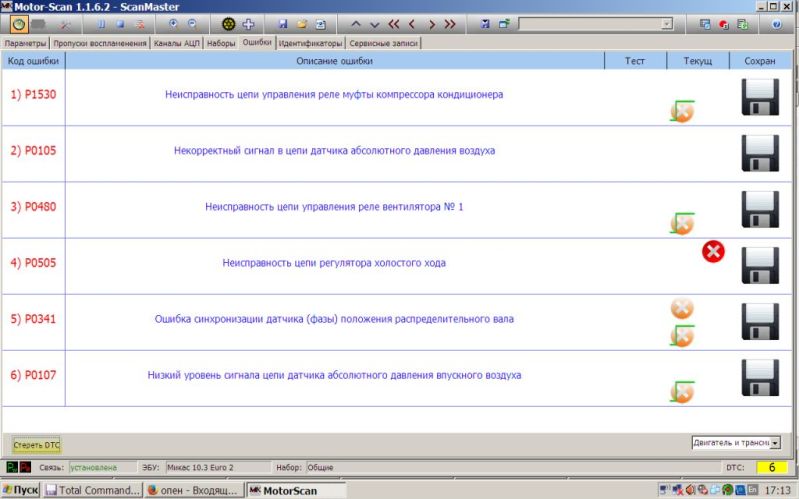
Task: Click the zoom in magnifier icon
Action: tap(174, 24)
